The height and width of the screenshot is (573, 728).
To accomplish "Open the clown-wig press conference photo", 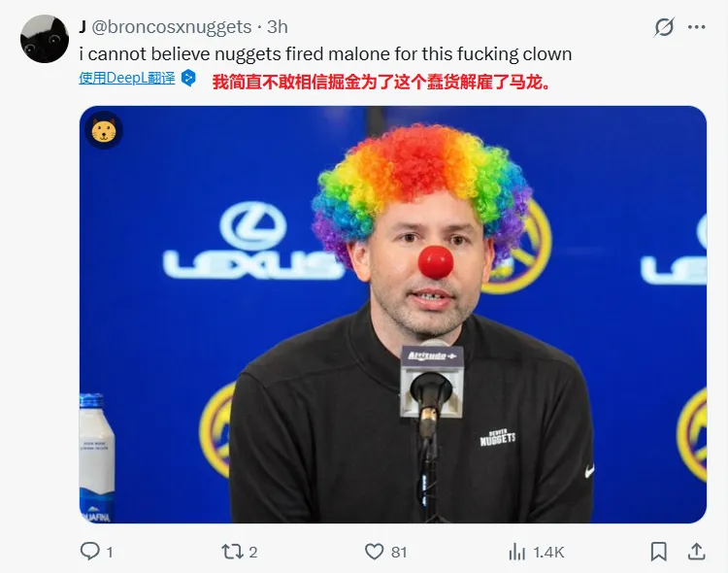I will [x=392, y=314].
